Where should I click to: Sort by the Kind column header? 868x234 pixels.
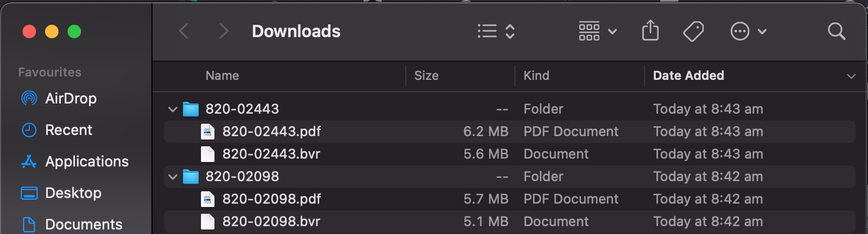pyautogui.click(x=536, y=75)
